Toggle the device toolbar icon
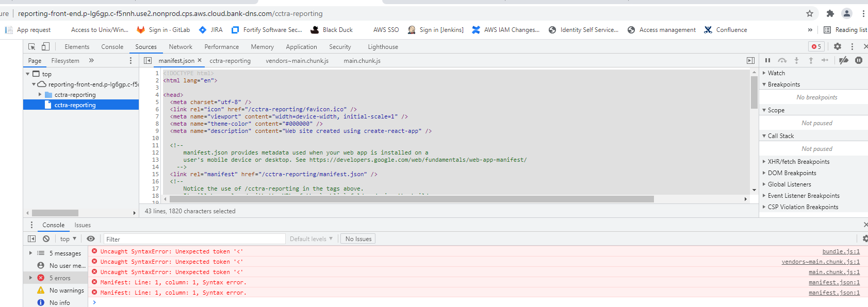868x307 pixels. coord(45,46)
